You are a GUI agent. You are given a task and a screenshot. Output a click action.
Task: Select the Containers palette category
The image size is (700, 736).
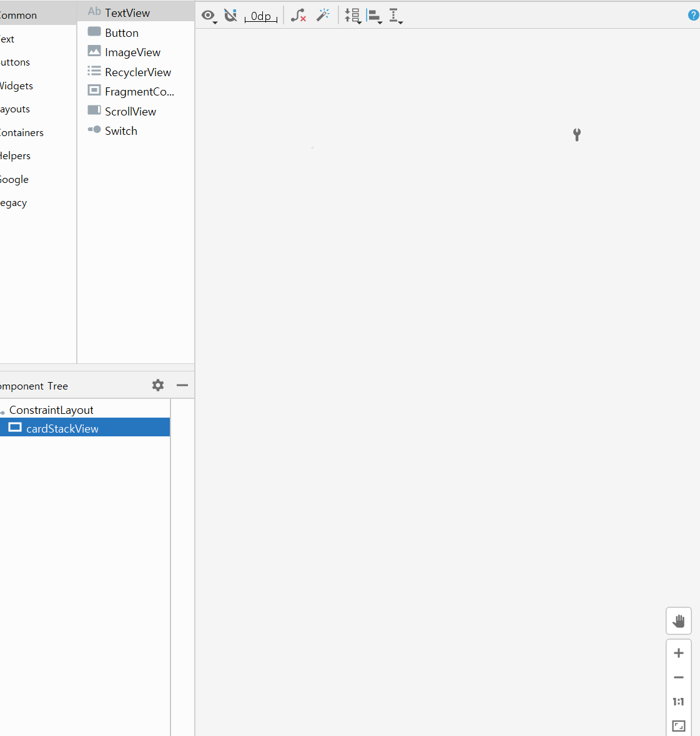pos(38,132)
